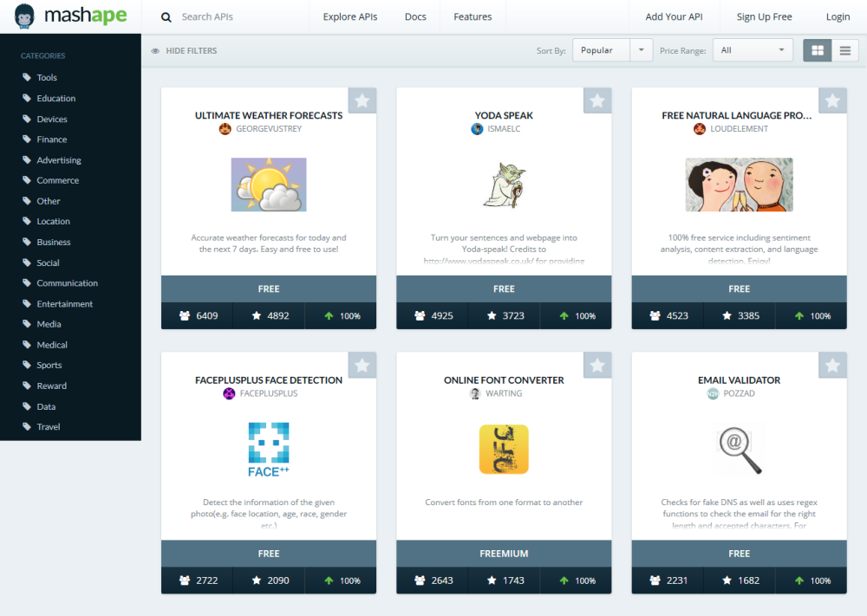
Task: Open FacePlusPlus Face Detection title
Action: [x=269, y=380]
